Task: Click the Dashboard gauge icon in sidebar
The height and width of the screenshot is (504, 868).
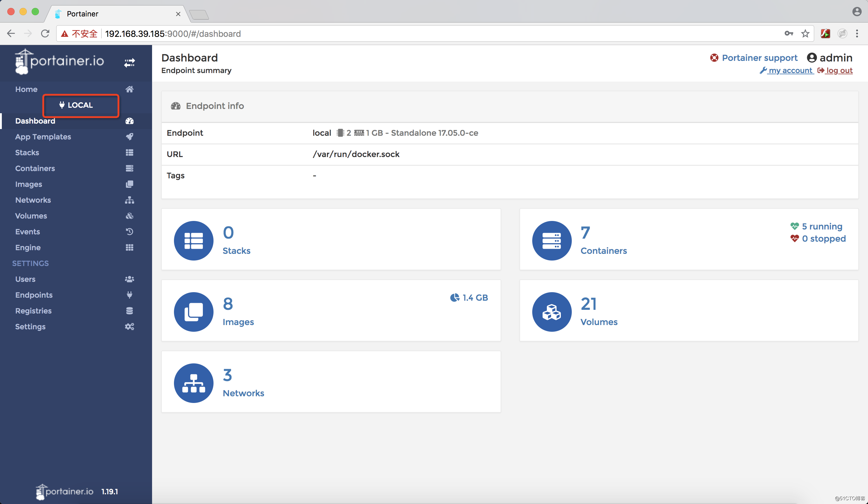Action: tap(130, 121)
